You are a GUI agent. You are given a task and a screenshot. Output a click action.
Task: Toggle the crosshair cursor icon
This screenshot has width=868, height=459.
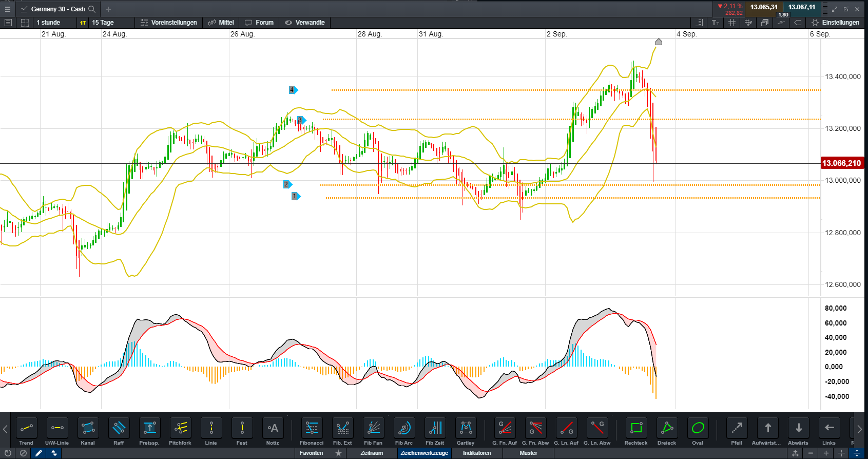pyautogui.click(x=781, y=23)
